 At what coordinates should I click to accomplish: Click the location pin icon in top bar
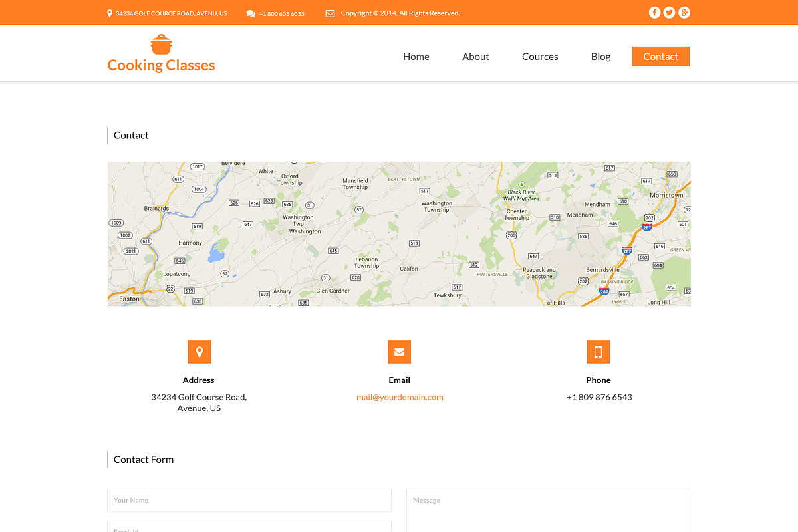click(x=110, y=13)
